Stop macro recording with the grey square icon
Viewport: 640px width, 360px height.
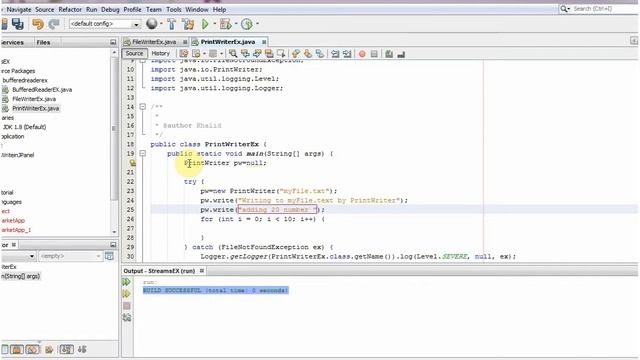[x=374, y=54]
